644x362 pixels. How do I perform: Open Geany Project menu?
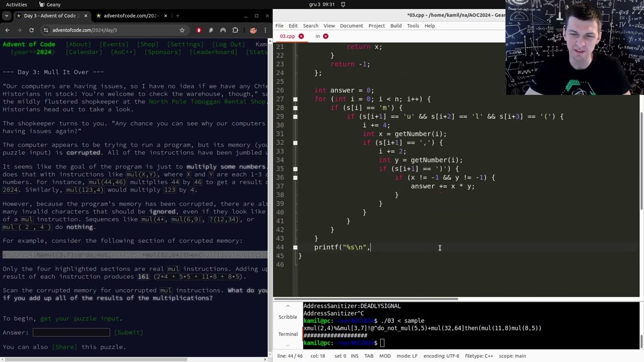376,26
